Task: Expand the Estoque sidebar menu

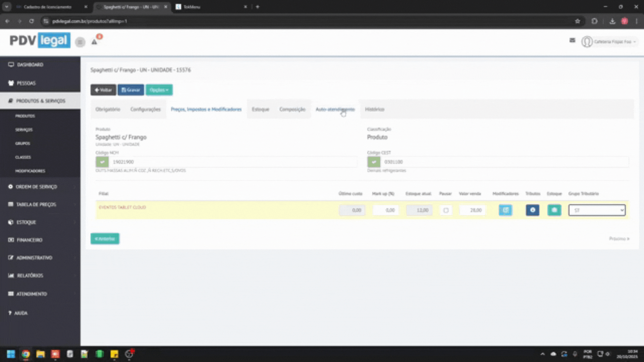Action: [x=26, y=222]
